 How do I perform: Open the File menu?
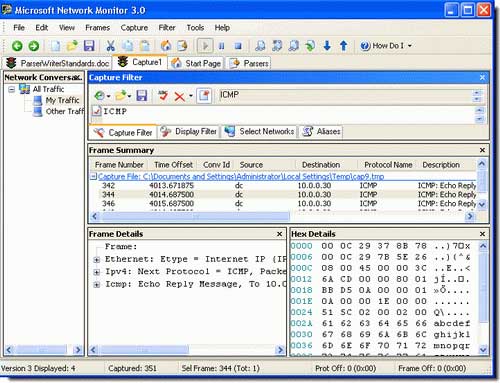point(19,28)
